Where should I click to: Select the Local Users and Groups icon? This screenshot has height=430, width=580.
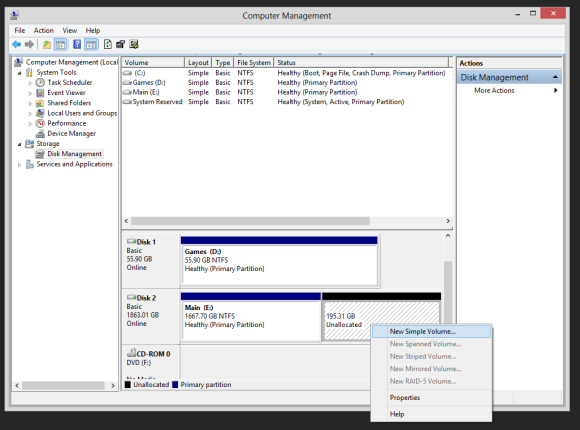point(40,113)
